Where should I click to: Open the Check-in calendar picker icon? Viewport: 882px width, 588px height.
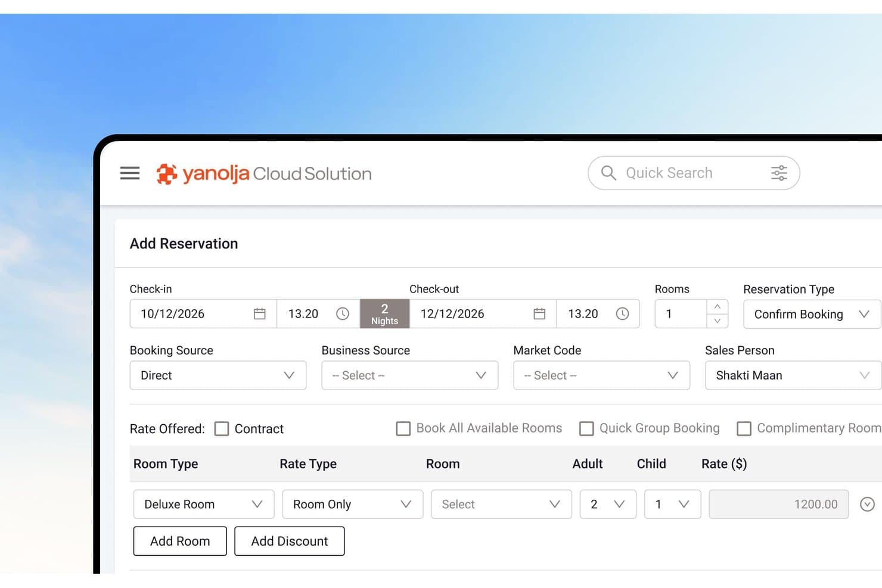click(260, 313)
